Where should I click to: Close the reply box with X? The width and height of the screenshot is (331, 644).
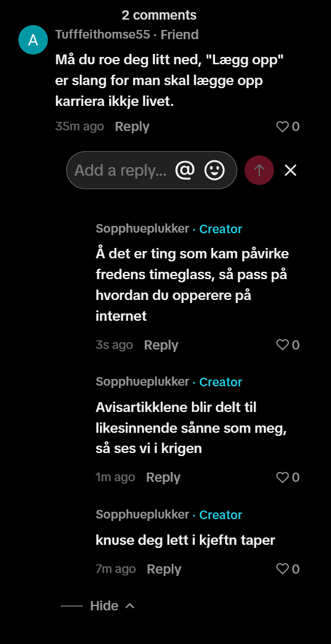click(x=291, y=170)
